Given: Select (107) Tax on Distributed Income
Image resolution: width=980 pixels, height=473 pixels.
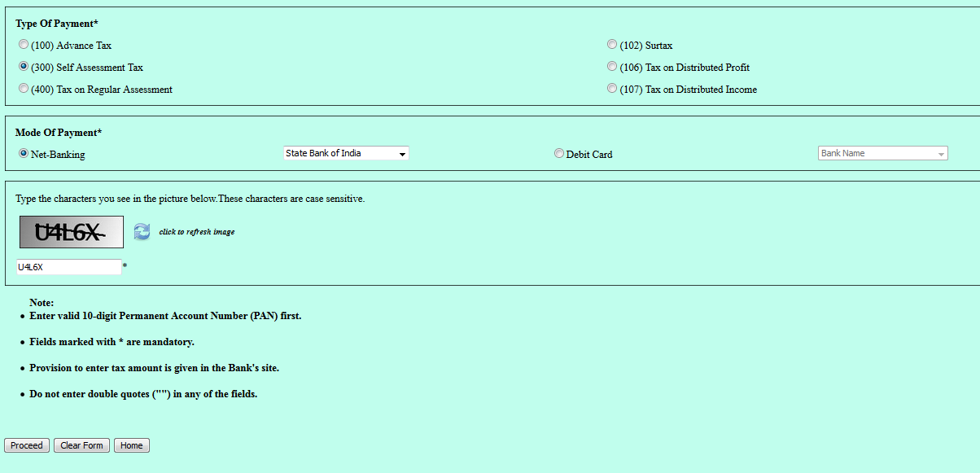Looking at the screenshot, I should (612, 89).
